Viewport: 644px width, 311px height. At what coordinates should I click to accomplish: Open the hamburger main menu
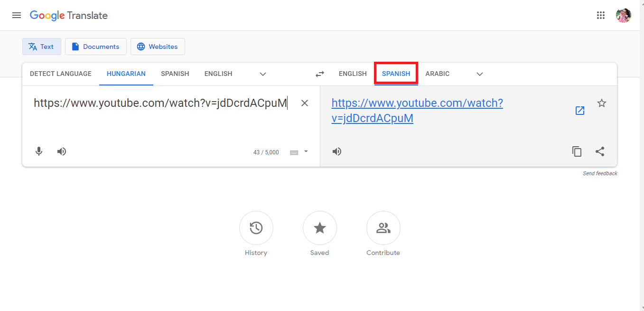(17, 15)
